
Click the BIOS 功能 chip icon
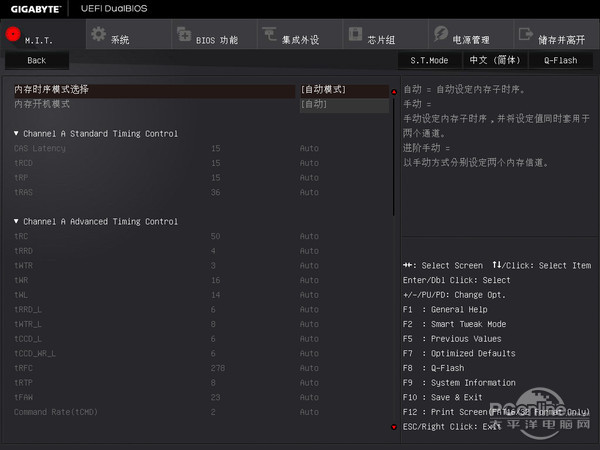pyautogui.click(x=184, y=34)
